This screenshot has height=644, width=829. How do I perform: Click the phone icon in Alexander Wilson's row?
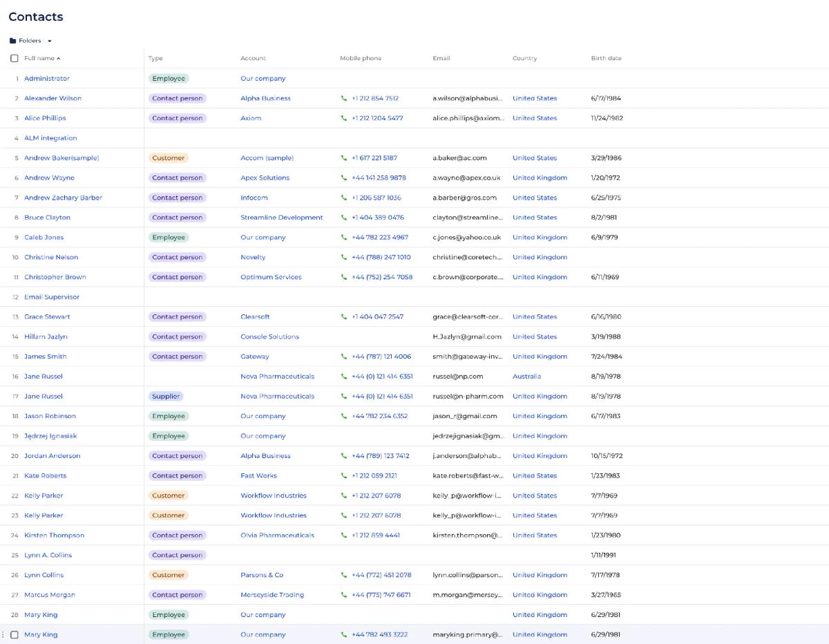[344, 98]
